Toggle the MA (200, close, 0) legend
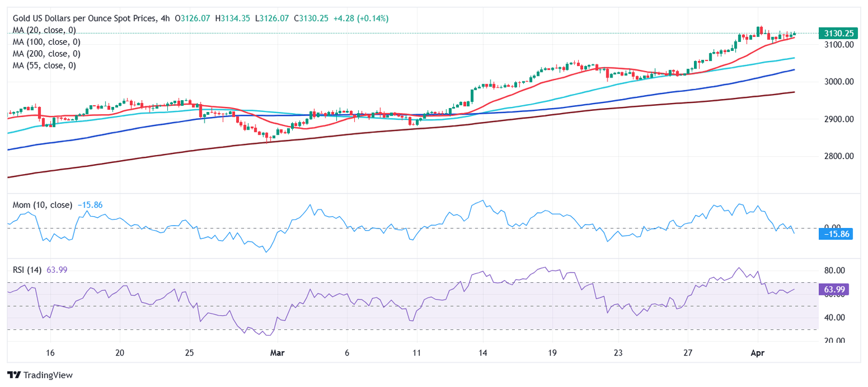The height and width of the screenshot is (387, 868). tap(46, 54)
